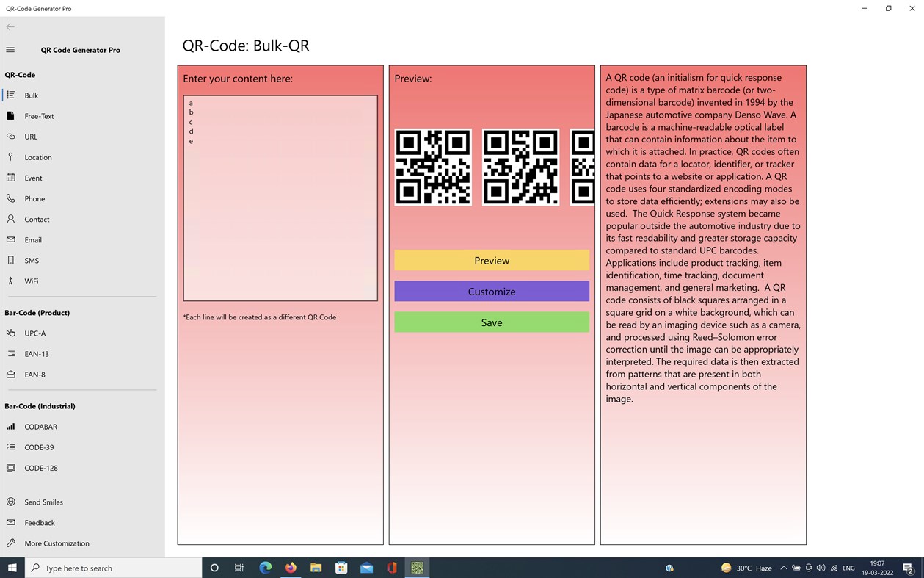
Task: Click inside the content entry text area
Action: click(x=280, y=197)
